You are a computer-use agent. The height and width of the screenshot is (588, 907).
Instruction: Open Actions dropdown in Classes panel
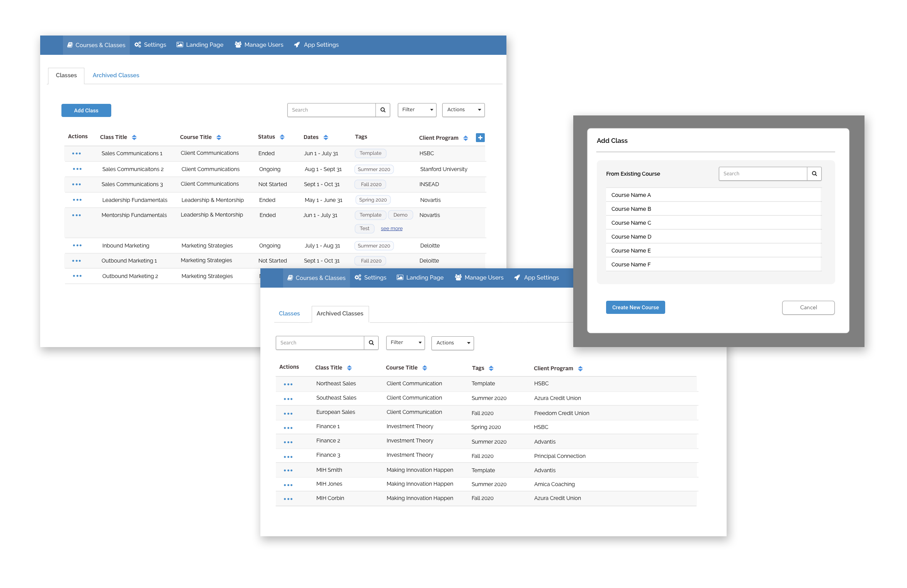(x=463, y=110)
